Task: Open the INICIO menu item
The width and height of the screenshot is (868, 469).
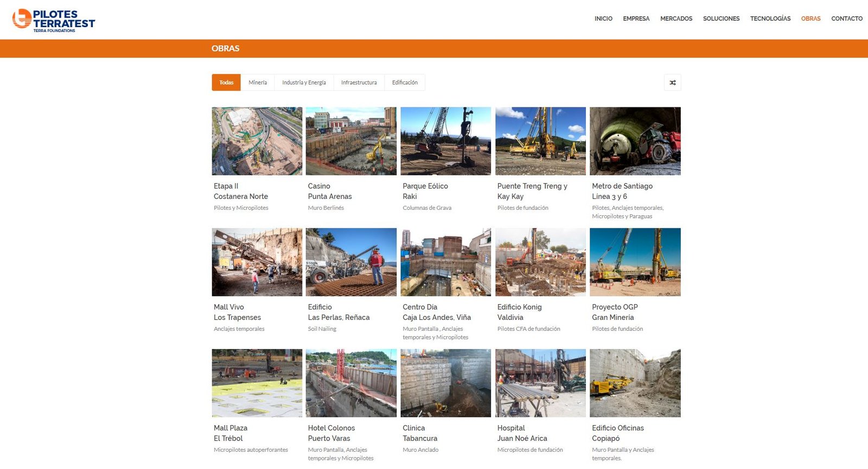Action: (x=603, y=18)
